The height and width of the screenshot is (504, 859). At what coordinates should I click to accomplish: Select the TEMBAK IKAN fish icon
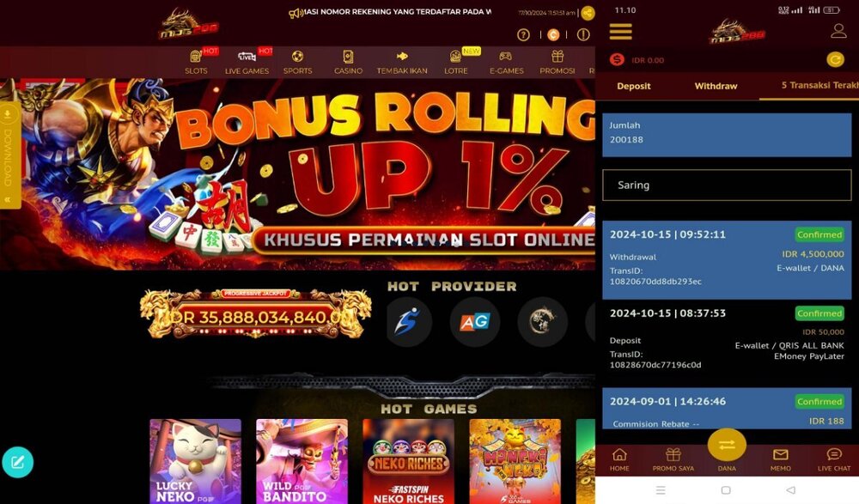[402, 56]
